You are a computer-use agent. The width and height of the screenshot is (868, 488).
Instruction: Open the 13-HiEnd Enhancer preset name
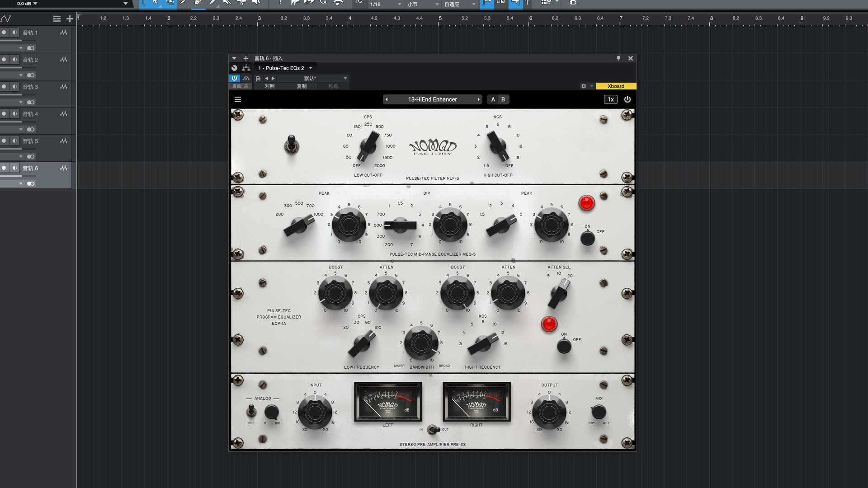click(432, 99)
